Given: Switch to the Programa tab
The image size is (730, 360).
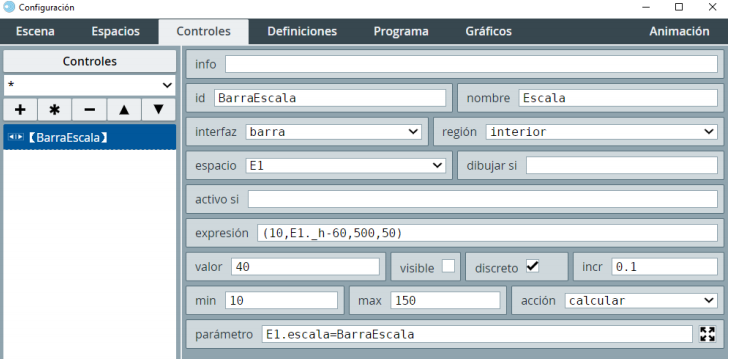Looking at the screenshot, I should pos(401,32).
